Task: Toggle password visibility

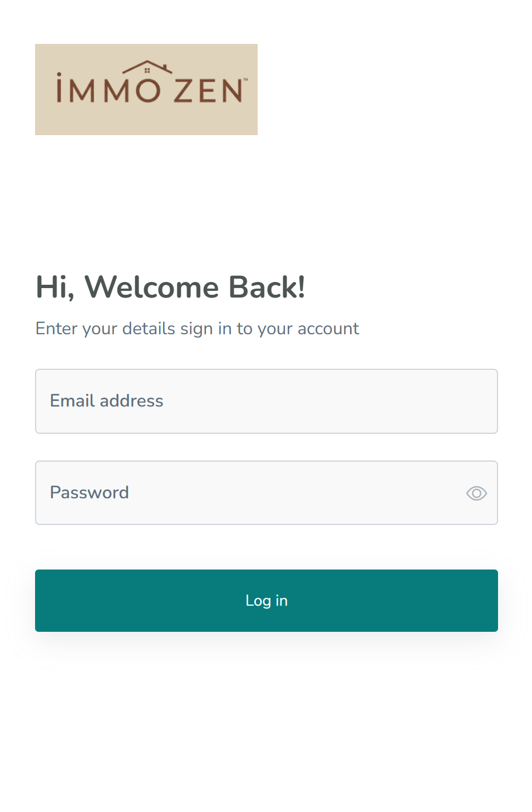Action: coord(476,493)
